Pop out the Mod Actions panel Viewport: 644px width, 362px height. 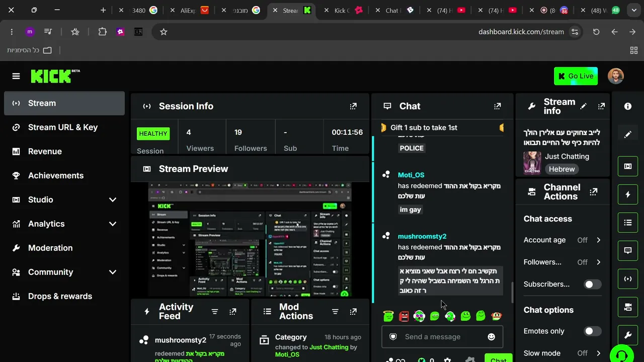tap(353, 312)
